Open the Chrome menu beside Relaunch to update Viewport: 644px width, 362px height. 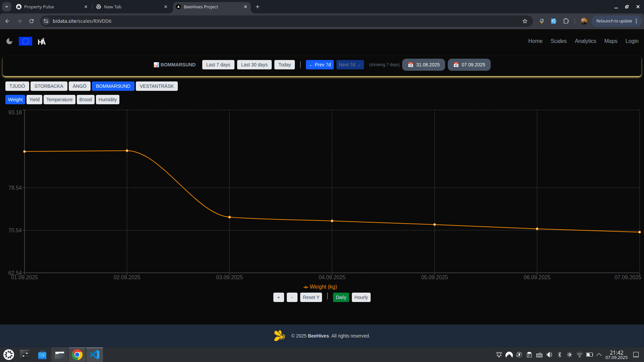(636, 21)
